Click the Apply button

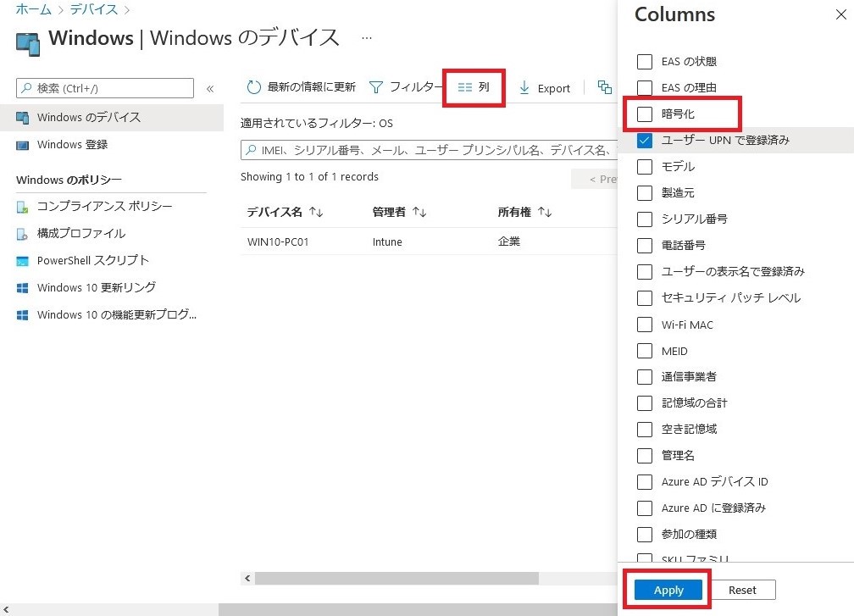coord(668,590)
